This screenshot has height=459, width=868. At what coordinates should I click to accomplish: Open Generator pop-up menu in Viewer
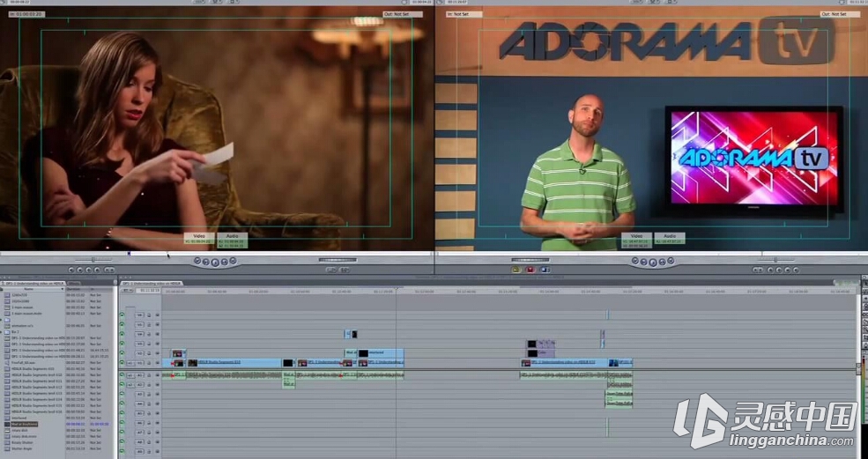click(x=345, y=270)
